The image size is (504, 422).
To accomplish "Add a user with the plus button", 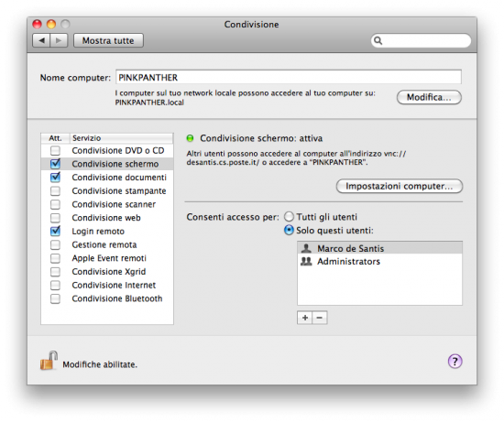I will (x=305, y=318).
